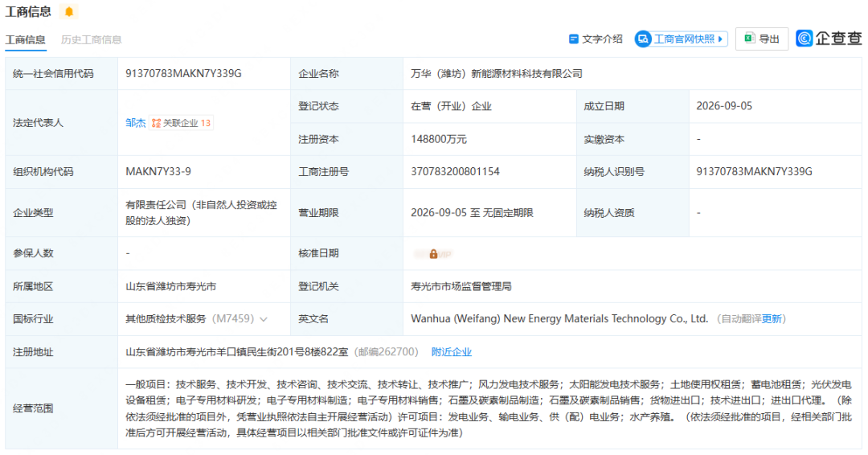The image size is (868, 455).
Task: Click the 工商信息 section heading
Action: coord(28,11)
